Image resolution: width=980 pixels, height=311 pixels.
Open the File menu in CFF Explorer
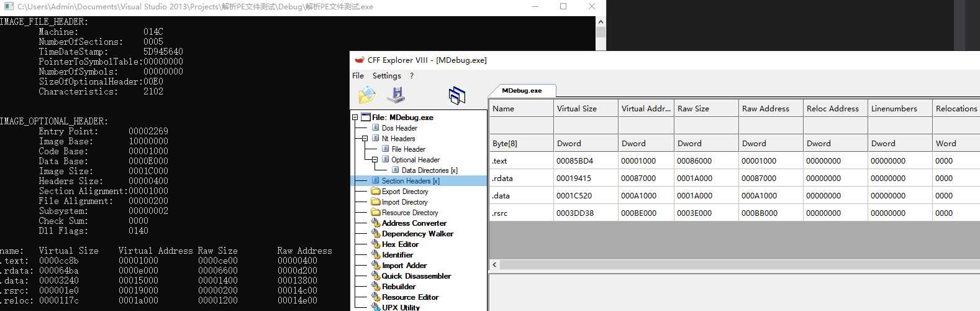[358, 75]
